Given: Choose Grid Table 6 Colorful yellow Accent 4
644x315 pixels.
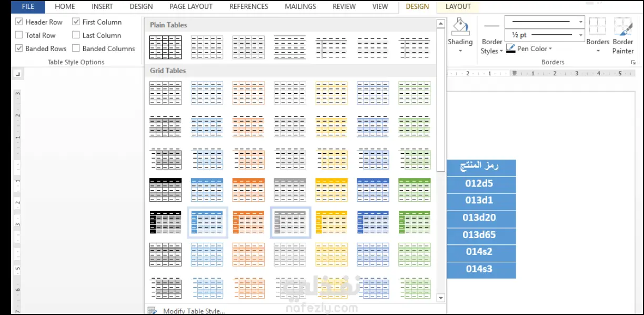Looking at the screenshot, I should tap(331, 254).
